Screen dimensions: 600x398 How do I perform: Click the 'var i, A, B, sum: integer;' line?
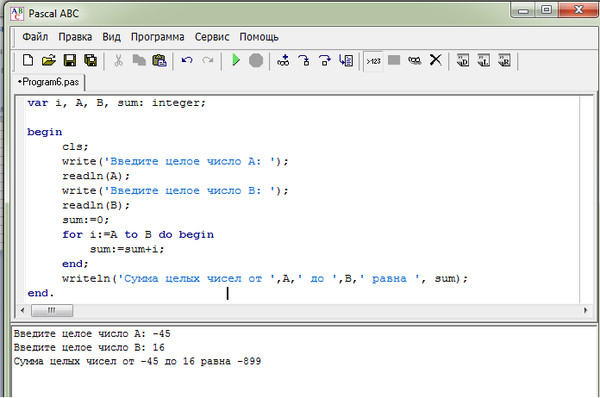pos(116,103)
